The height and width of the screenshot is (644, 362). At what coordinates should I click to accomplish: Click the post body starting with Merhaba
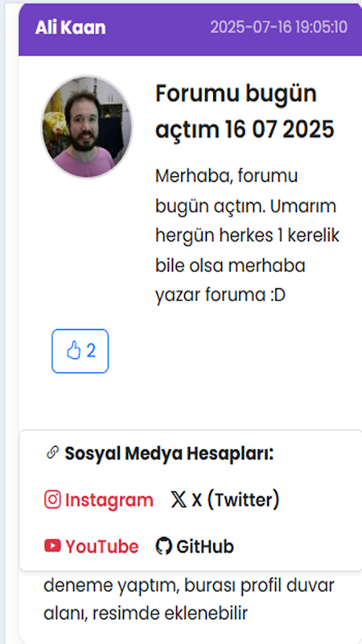[248, 236]
